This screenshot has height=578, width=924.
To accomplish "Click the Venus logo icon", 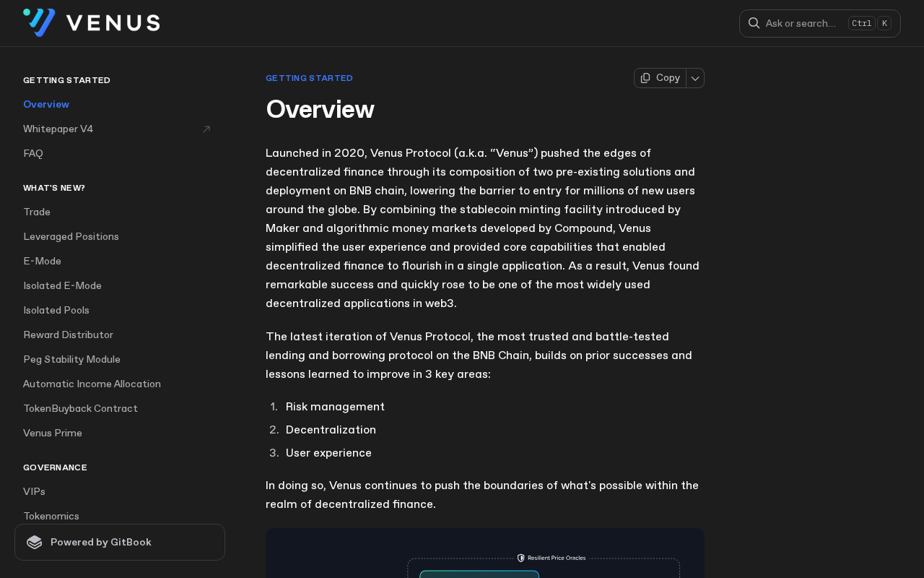I will [x=39, y=22].
